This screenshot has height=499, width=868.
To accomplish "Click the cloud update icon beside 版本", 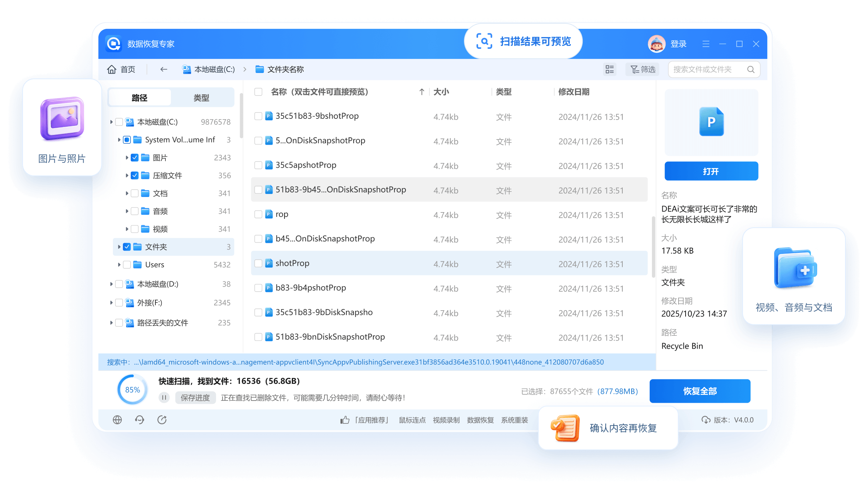I will [706, 420].
